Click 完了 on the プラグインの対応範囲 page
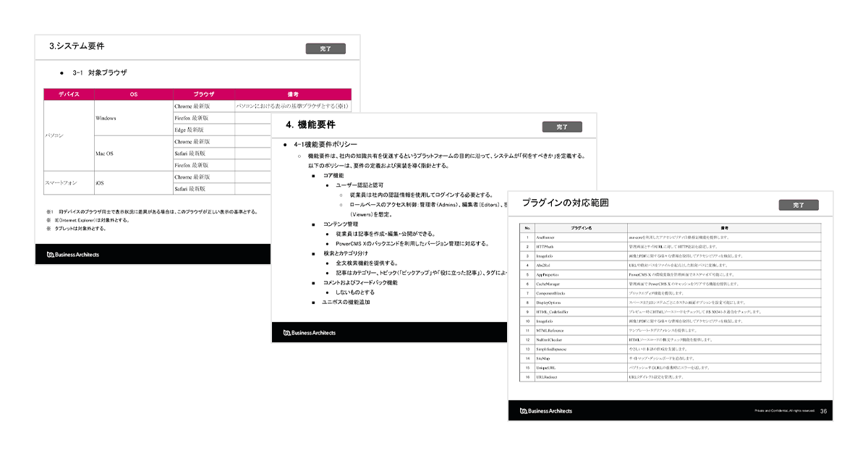868x456 pixels. (x=799, y=205)
